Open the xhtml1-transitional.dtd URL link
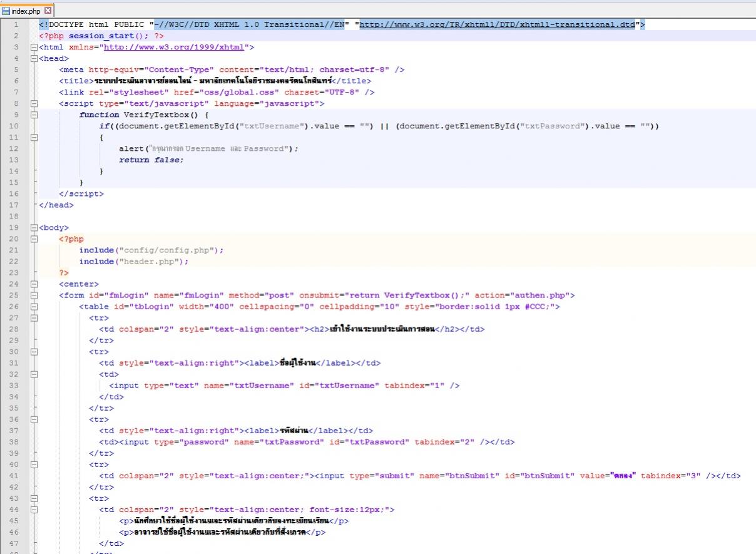The height and width of the screenshot is (554, 756). pyautogui.click(x=498, y=24)
